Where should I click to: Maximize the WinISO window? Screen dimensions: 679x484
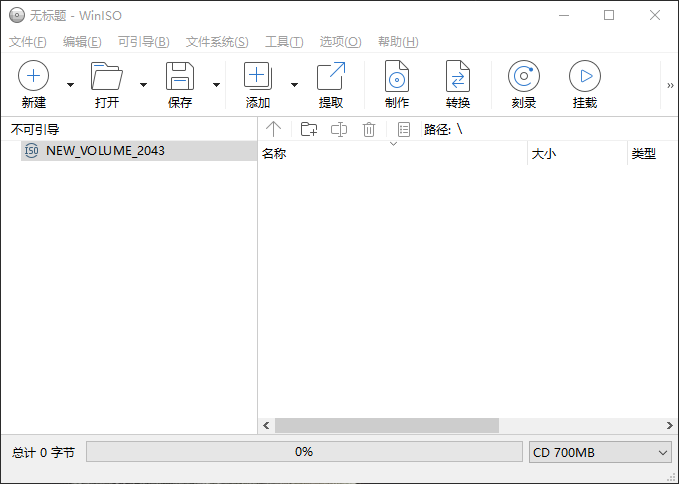click(x=609, y=16)
